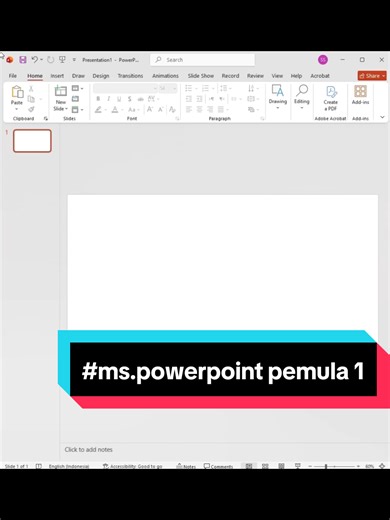
Task: Open the Add-ins icon
Action: coord(360,91)
